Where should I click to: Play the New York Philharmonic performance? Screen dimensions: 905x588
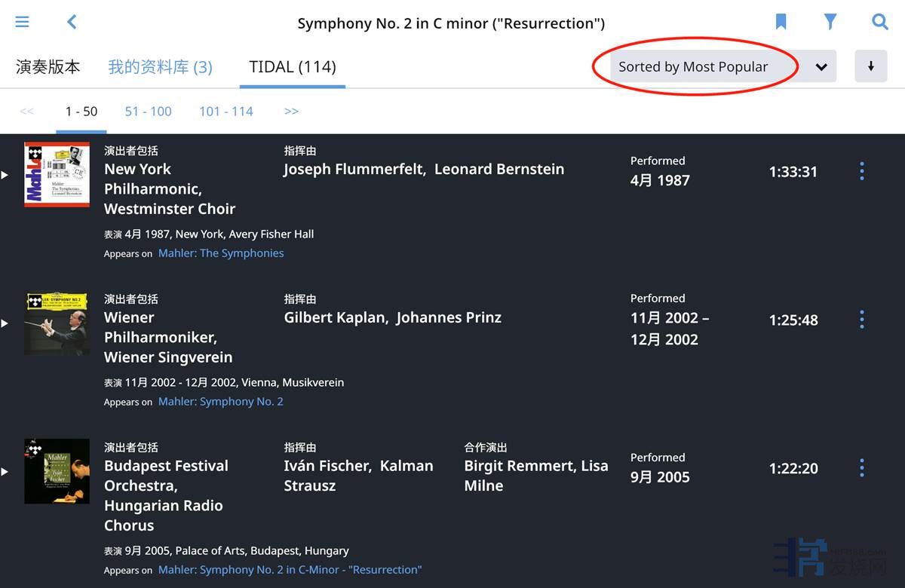coord(5,175)
